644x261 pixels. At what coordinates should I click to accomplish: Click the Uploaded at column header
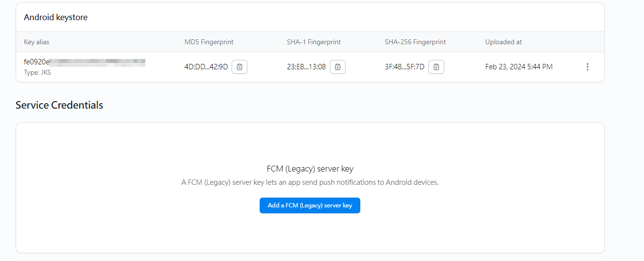pyautogui.click(x=504, y=42)
